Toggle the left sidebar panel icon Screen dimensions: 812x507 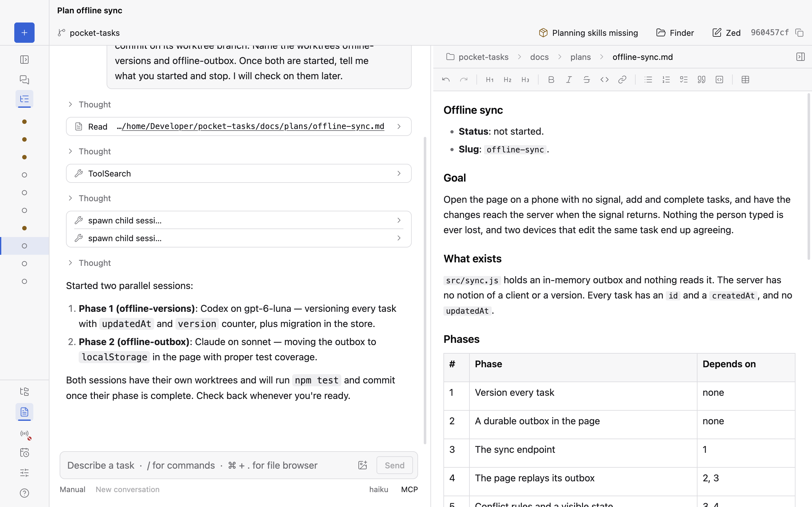point(24,60)
